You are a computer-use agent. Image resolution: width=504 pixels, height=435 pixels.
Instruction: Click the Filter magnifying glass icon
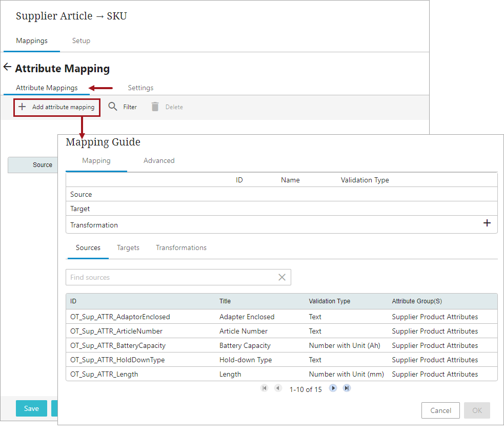click(x=113, y=107)
